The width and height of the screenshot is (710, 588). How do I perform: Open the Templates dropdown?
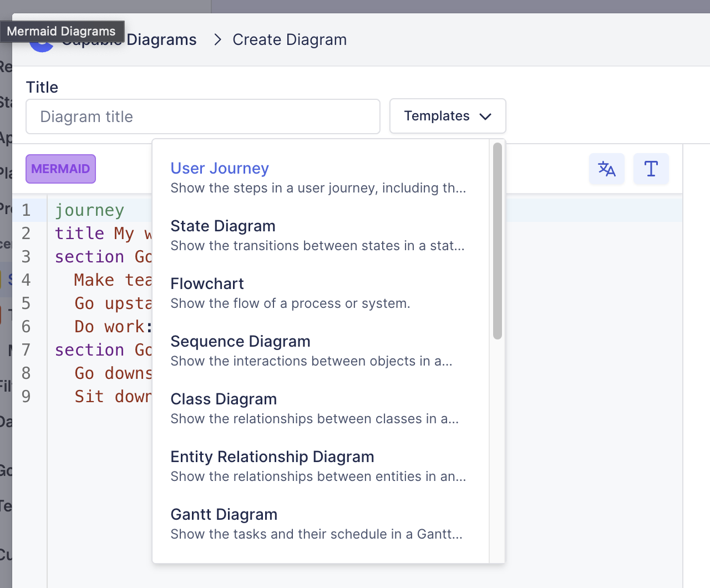tap(447, 116)
